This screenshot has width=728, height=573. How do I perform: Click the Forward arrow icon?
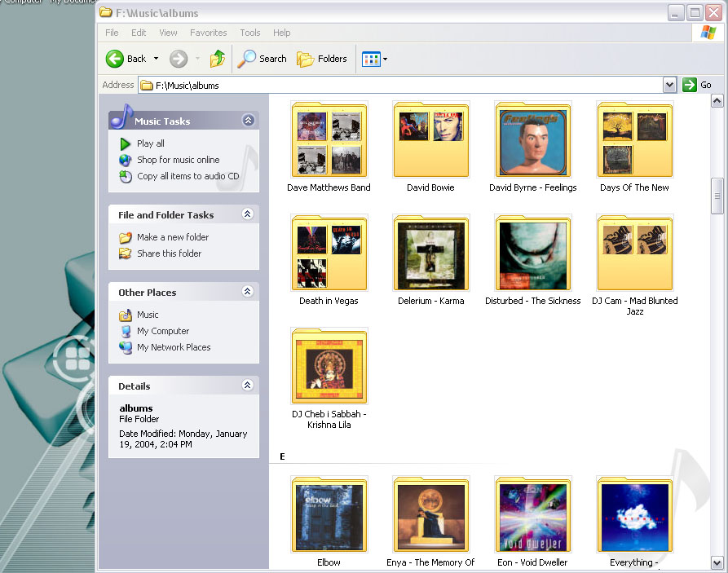pos(179,59)
